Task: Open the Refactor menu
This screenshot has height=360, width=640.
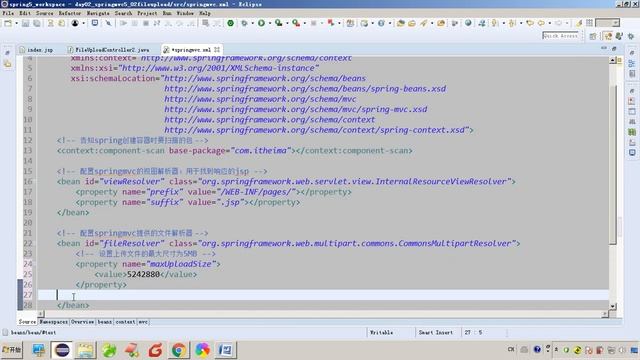Action: click(x=70, y=13)
